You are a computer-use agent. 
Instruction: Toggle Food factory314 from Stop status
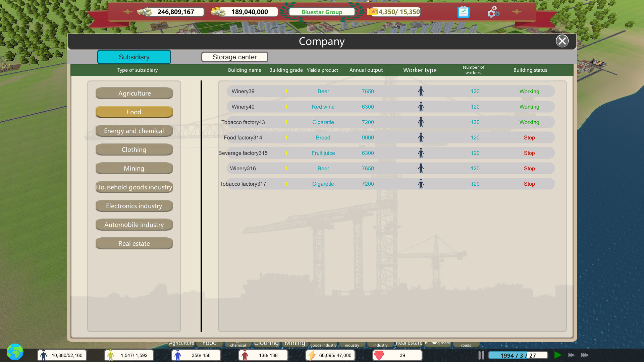click(529, 137)
